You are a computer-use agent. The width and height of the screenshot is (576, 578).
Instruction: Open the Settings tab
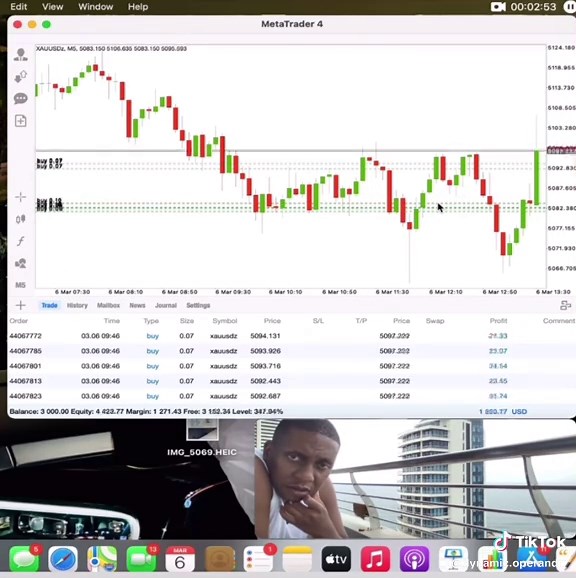(x=198, y=305)
